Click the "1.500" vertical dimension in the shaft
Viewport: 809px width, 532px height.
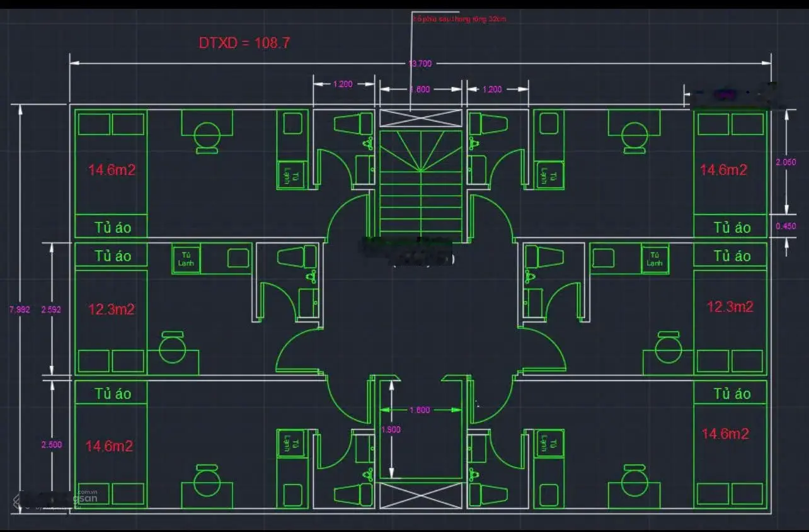(391, 429)
